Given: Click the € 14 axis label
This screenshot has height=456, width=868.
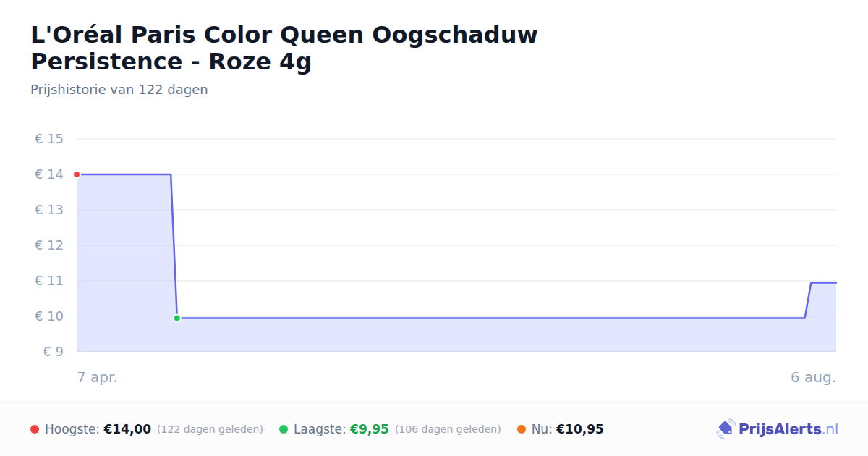Looking at the screenshot, I should [x=49, y=174].
